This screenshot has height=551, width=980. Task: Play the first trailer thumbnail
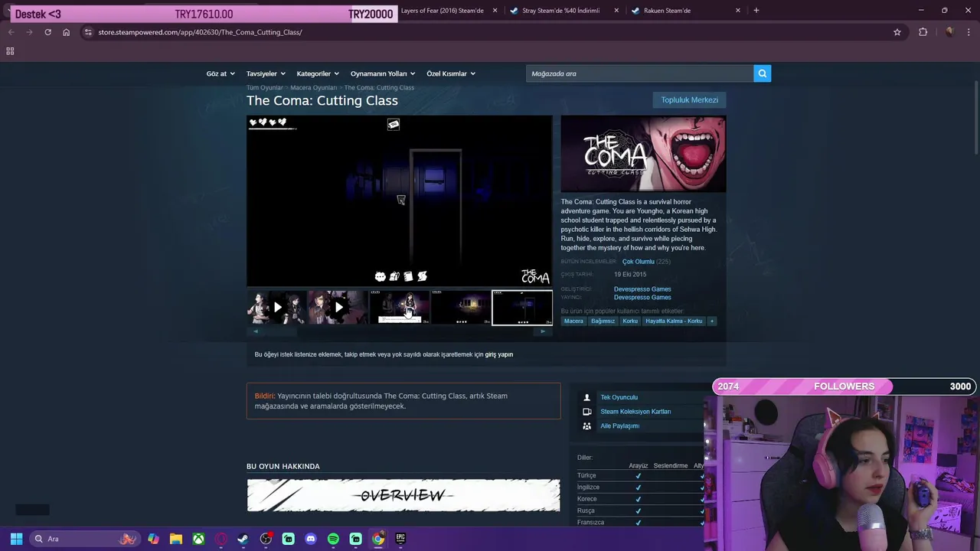[276, 308]
